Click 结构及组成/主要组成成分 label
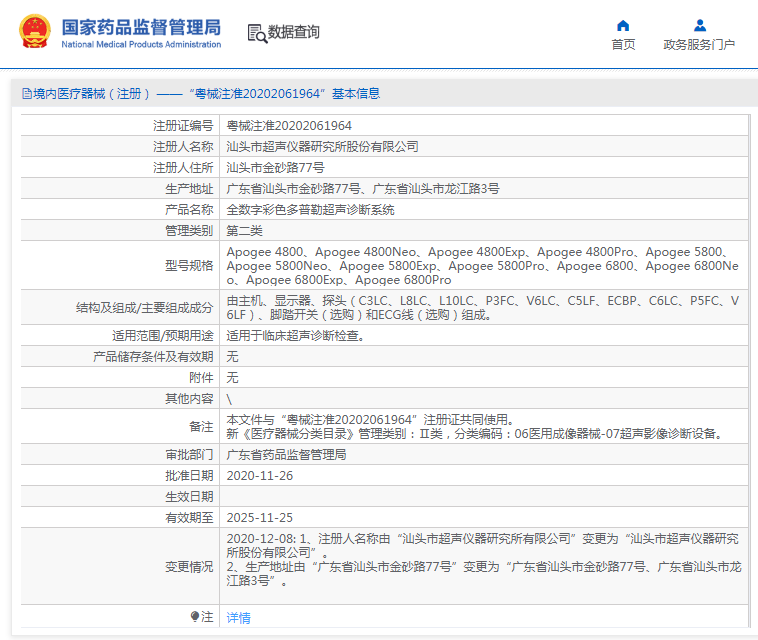The image size is (758, 640). pos(145,307)
